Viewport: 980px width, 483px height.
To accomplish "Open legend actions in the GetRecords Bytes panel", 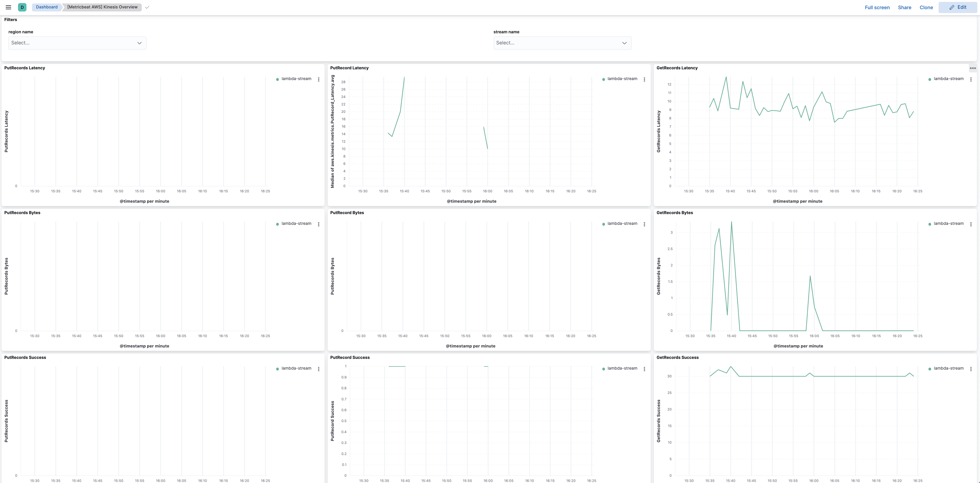I will click(x=970, y=224).
